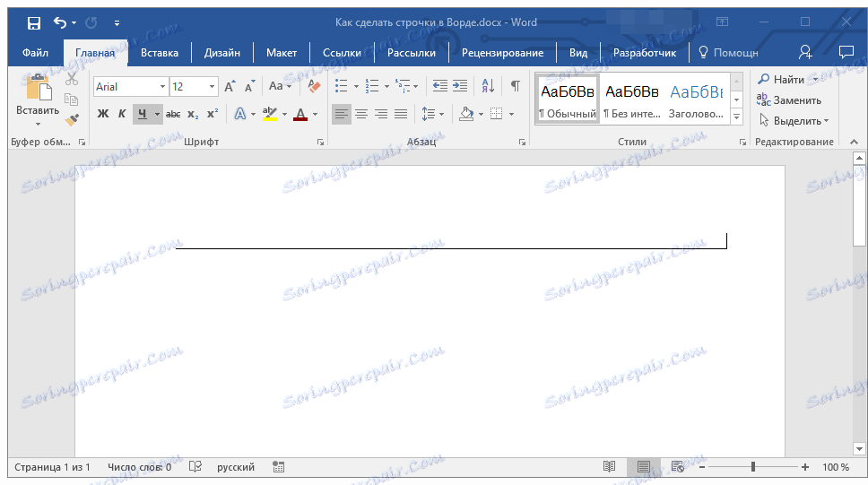The width and height of the screenshot is (868, 485).
Task: Switch to the Дизайн tab
Action: pyautogui.click(x=222, y=53)
